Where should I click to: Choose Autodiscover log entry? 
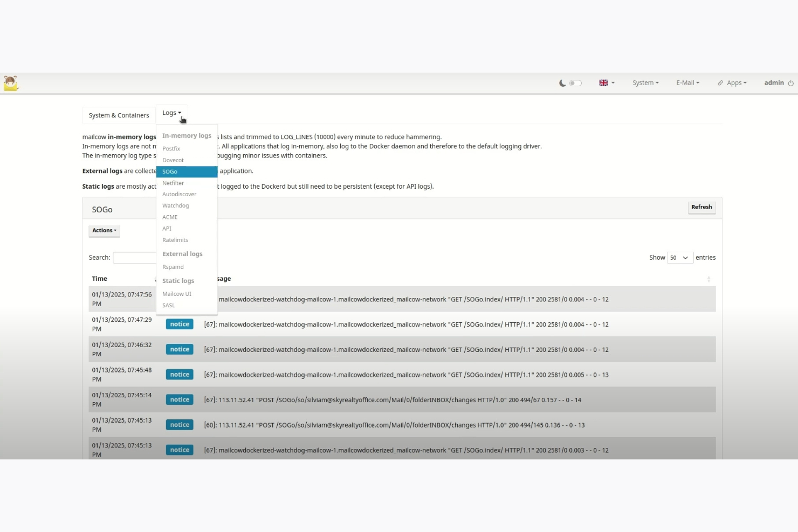(179, 195)
